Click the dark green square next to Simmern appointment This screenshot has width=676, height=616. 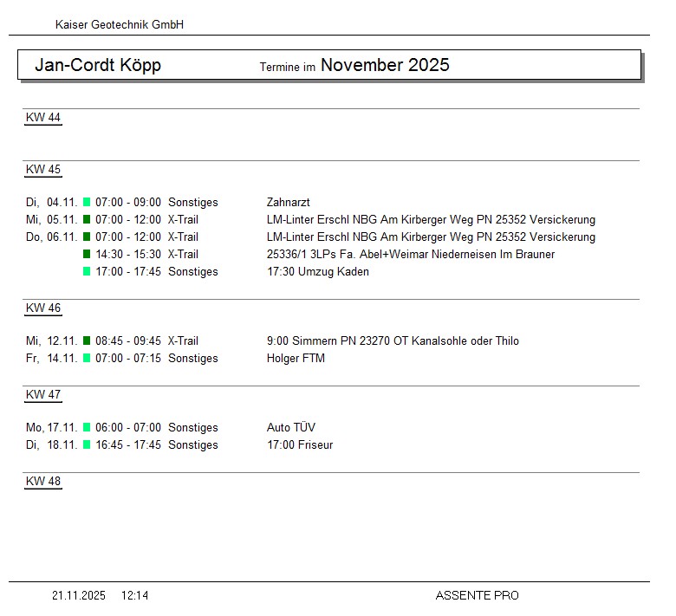pyautogui.click(x=87, y=340)
